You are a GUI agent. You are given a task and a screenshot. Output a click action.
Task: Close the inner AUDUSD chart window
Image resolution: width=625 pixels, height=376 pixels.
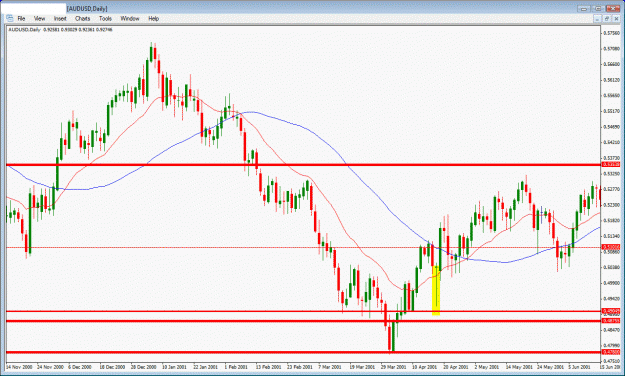616,19
